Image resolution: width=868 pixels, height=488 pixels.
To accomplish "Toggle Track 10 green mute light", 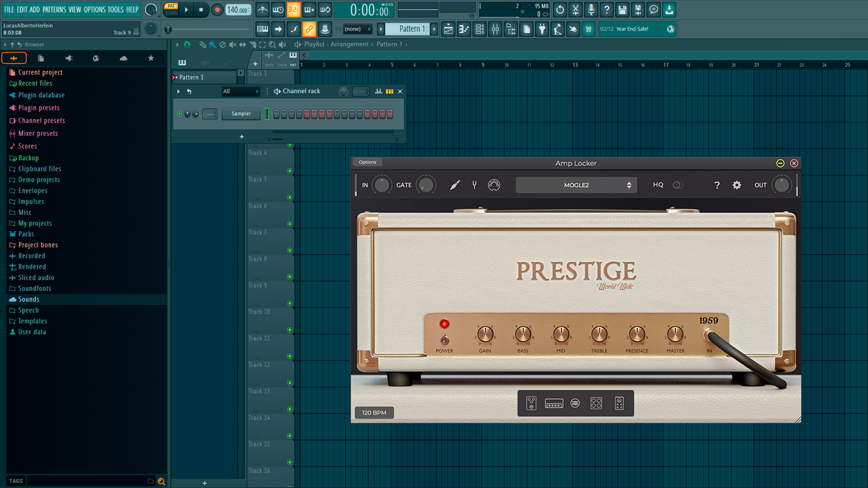I will [290, 330].
